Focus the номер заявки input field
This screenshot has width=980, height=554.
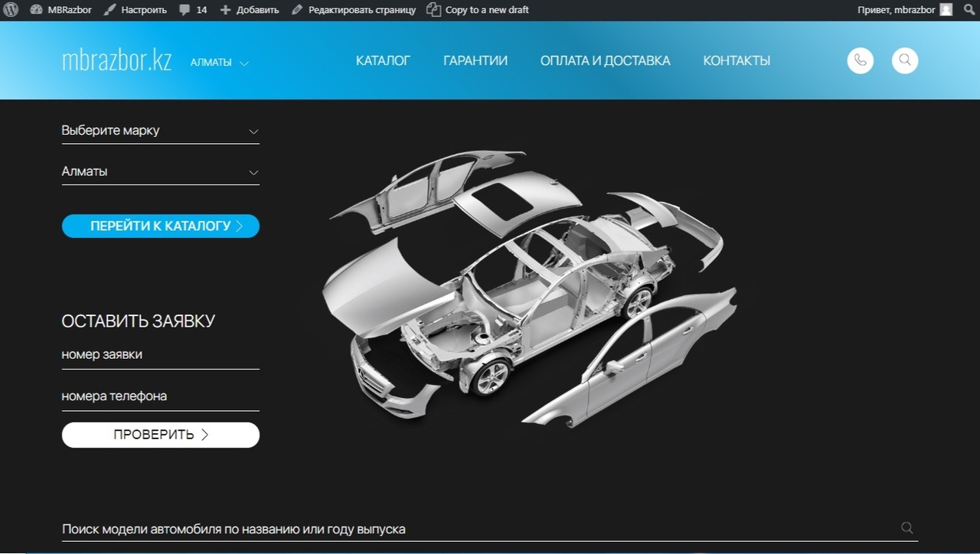161,355
